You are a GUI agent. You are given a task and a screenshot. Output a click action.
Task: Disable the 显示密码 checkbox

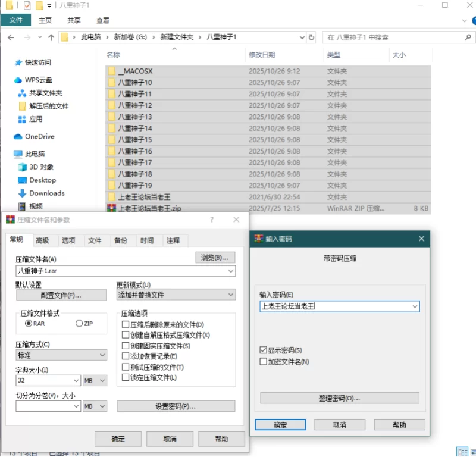(263, 350)
